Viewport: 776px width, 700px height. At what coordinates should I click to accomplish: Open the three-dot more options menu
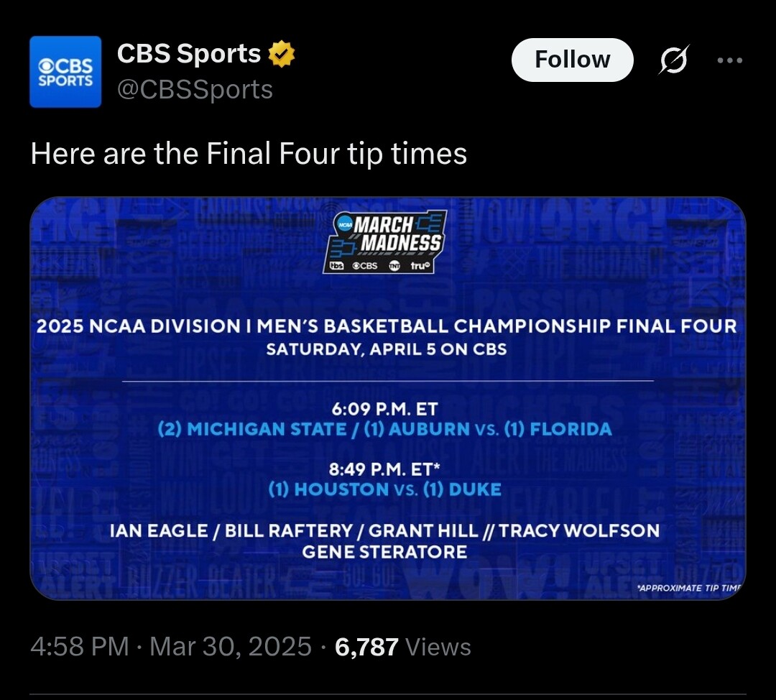[729, 60]
